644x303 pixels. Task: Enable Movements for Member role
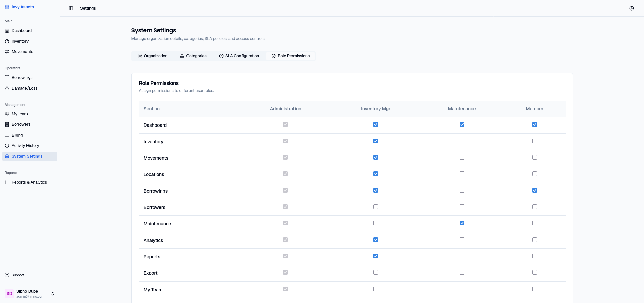click(535, 157)
